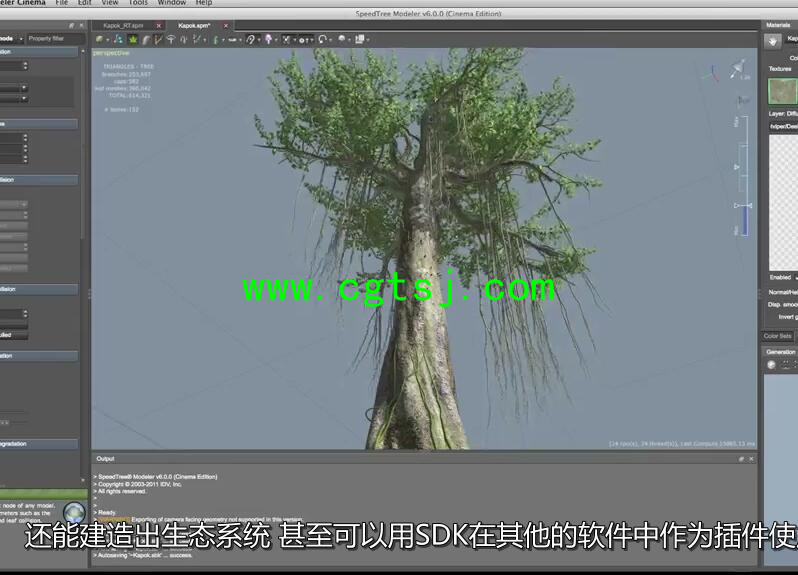Float the Output panel

click(742, 459)
